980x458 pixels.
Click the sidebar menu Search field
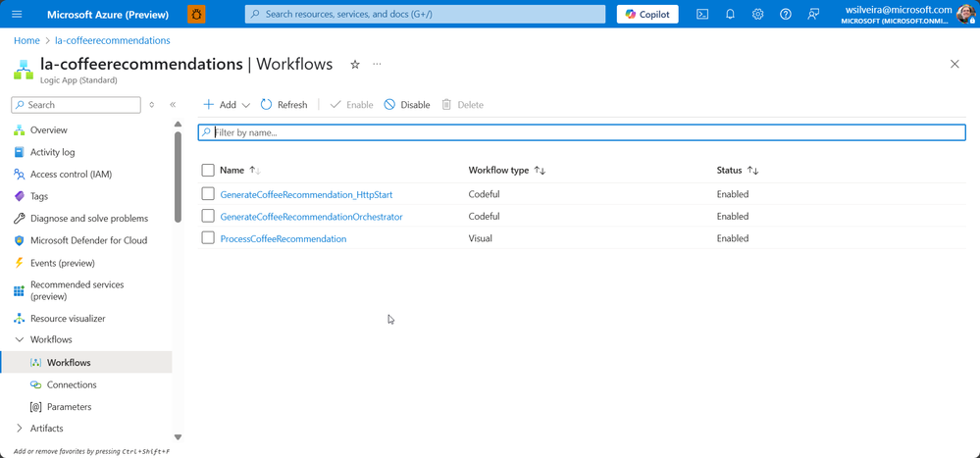point(76,105)
